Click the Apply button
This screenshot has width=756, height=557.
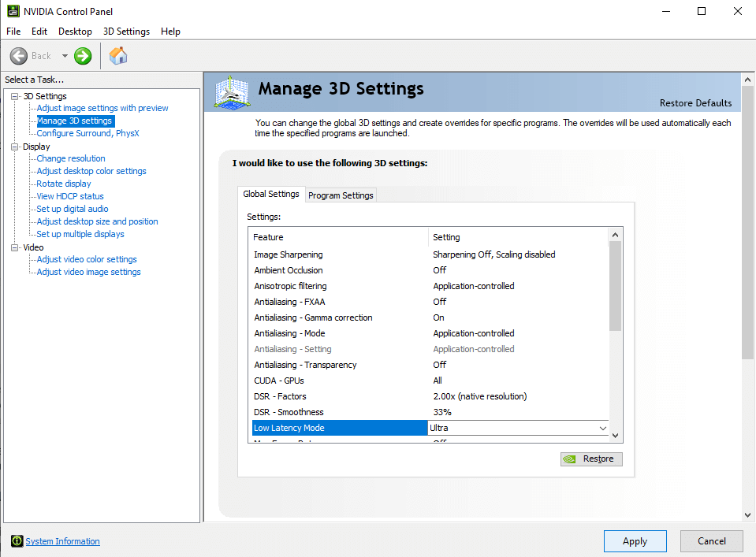(635, 541)
